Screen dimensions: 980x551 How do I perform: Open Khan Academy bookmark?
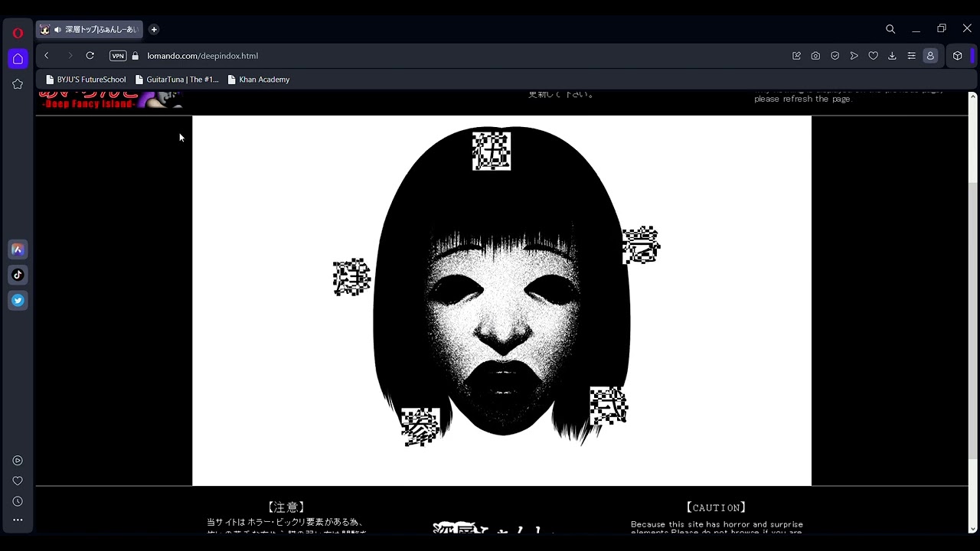[259, 80]
